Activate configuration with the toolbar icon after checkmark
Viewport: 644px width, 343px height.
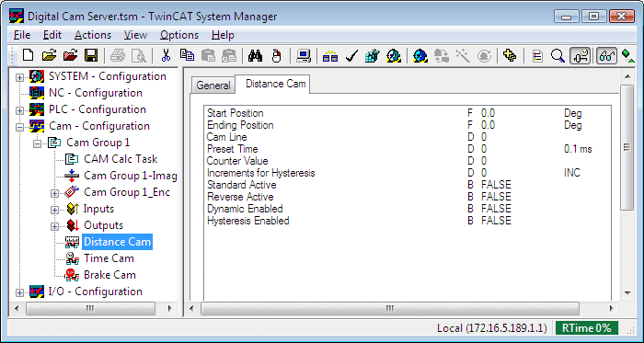[373, 55]
